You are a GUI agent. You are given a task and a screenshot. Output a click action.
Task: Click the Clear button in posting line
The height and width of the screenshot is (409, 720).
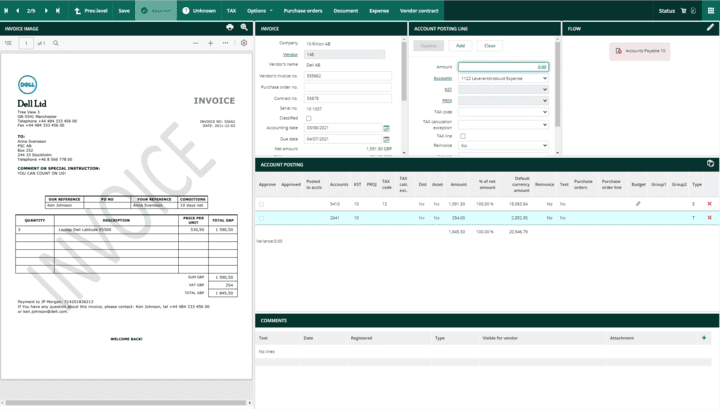point(489,46)
